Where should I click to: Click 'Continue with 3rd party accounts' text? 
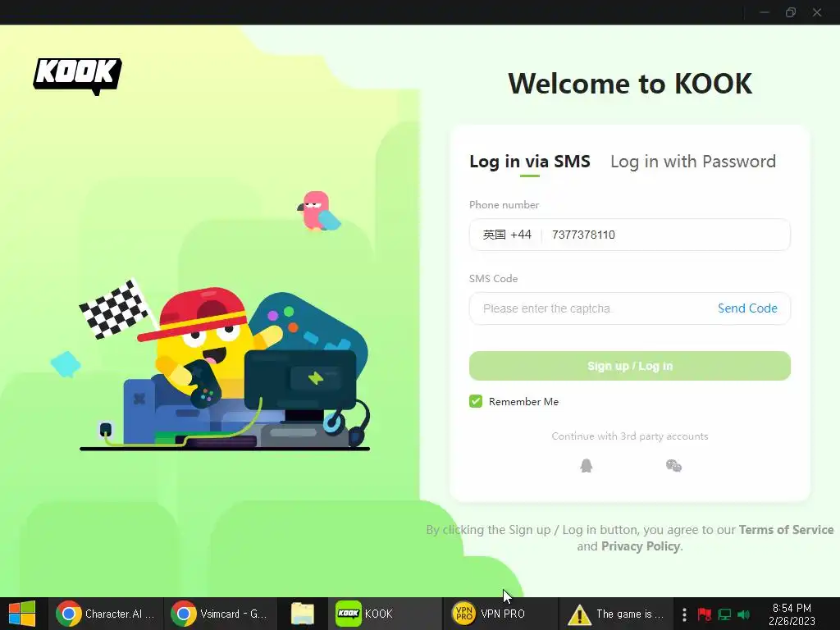click(630, 436)
